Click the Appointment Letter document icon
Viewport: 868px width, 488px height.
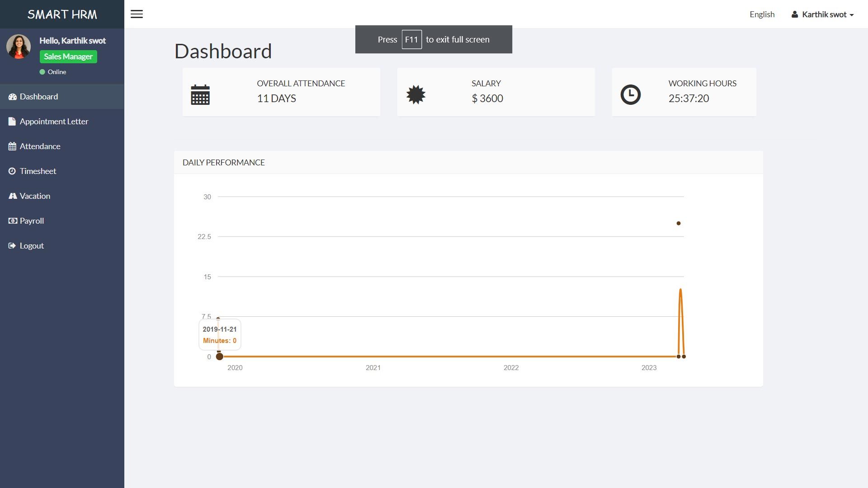12,122
